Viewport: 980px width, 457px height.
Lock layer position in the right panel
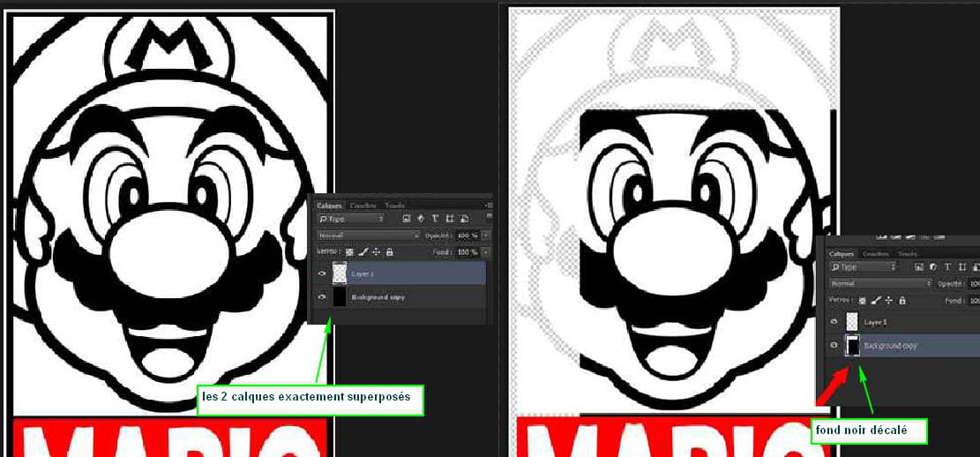pyautogui.click(x=889, y=301)
